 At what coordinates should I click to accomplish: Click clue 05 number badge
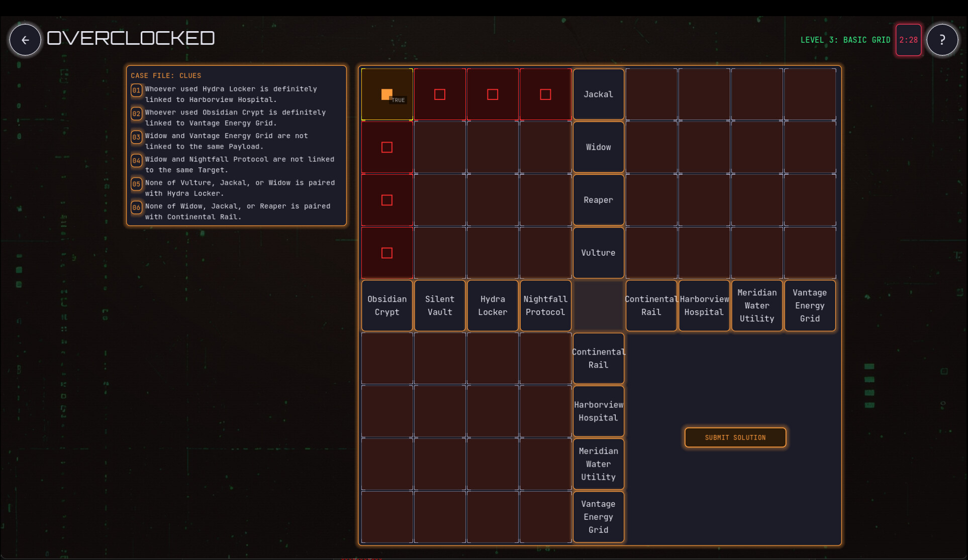136,184
